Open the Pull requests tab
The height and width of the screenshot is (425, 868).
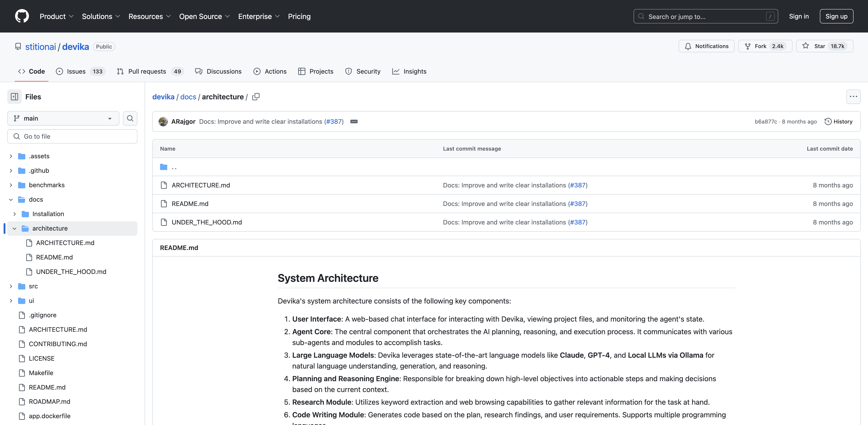[x=150, y=71]
